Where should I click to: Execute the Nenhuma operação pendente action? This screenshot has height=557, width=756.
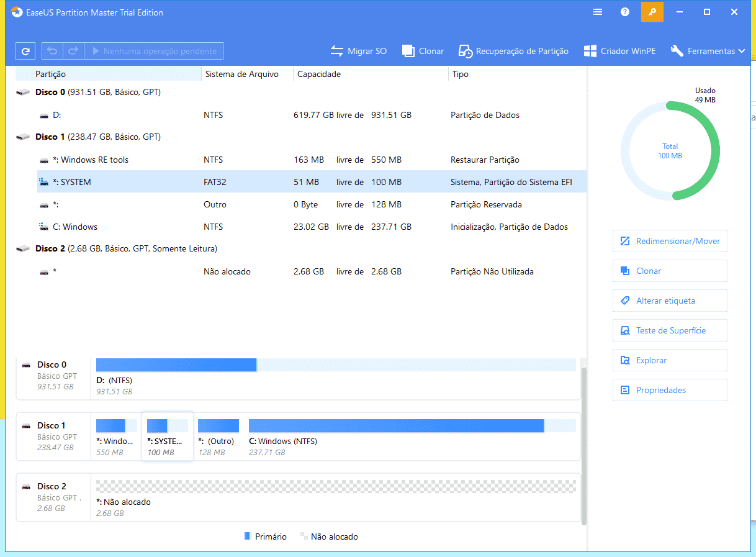click(x=153, y=50)
